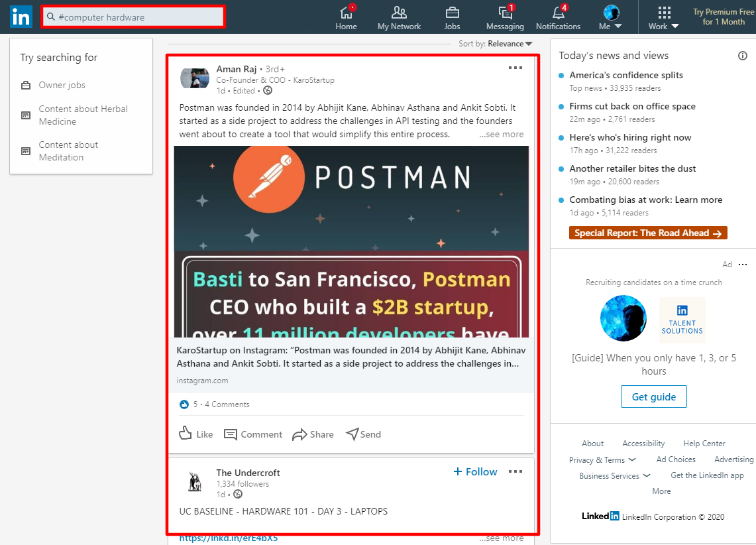Open Aman Raj's profile name link
The width and height of the screenshot is (756, 545).
coord(237,69)
